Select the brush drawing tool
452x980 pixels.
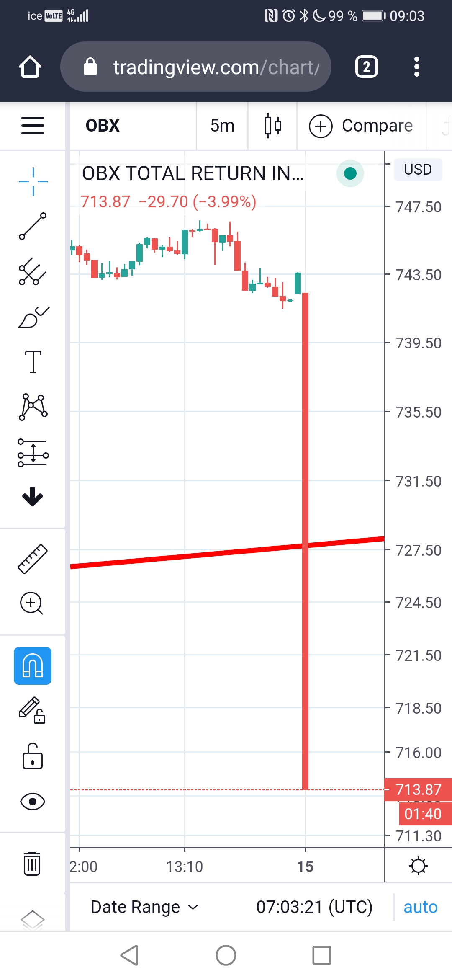point(33,317)
